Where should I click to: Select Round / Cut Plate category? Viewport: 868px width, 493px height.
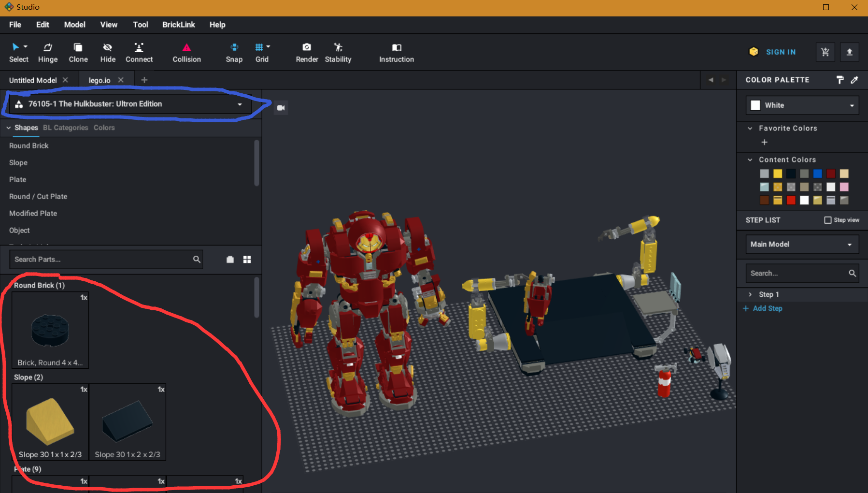(x=38, y=196)
